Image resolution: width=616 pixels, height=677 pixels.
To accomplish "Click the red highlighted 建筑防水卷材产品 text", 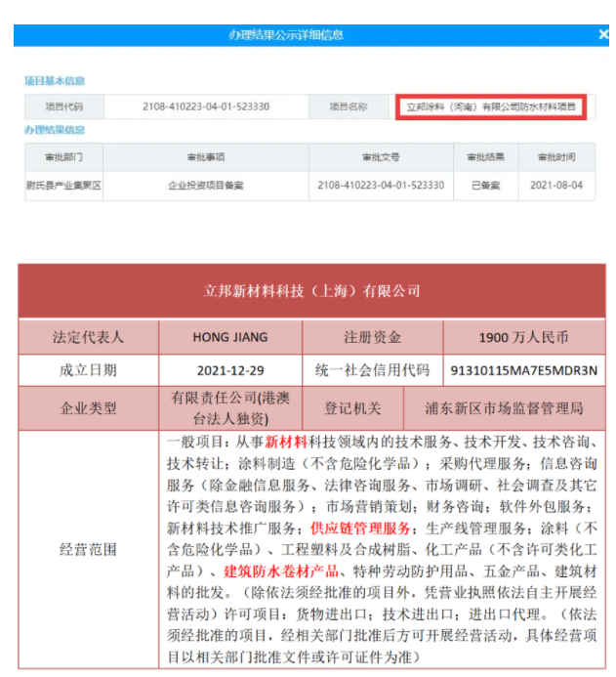I will [281, 571].
